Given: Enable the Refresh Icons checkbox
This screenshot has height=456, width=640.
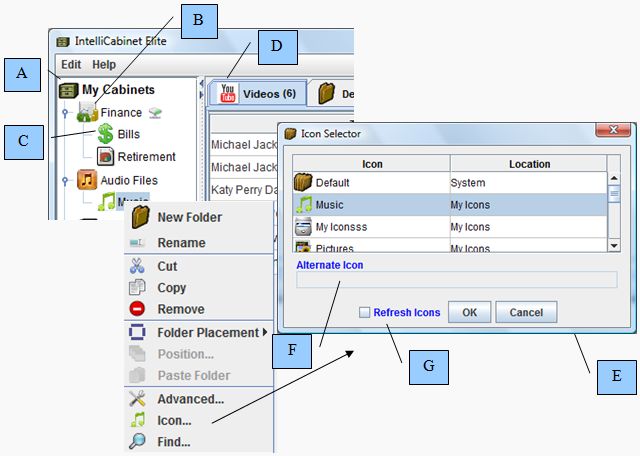Looking at the screenshot, I should (365, 313).
